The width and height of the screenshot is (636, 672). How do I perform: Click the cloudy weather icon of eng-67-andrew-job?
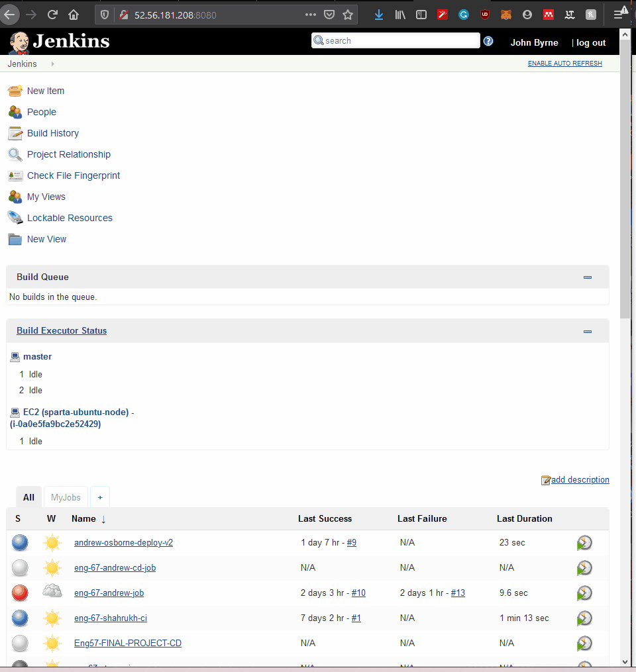coord(52,591)
